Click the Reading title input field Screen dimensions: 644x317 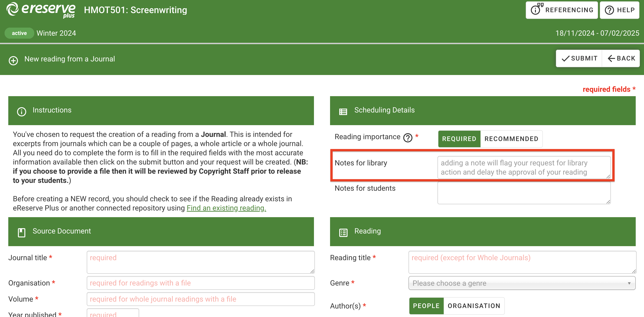pyautogui.click(x=522, y=262)
